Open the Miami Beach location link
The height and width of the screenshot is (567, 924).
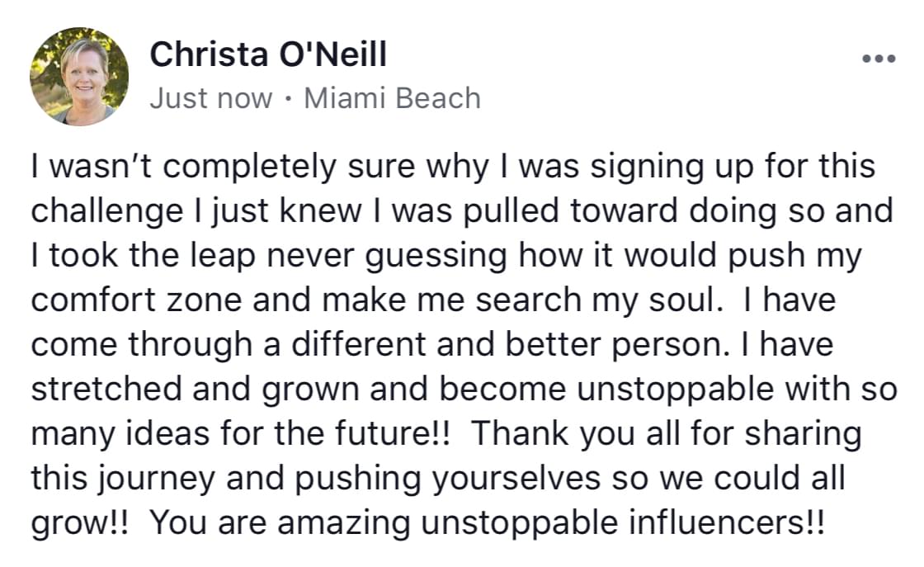pyautogui.click(x=392, y=98)
